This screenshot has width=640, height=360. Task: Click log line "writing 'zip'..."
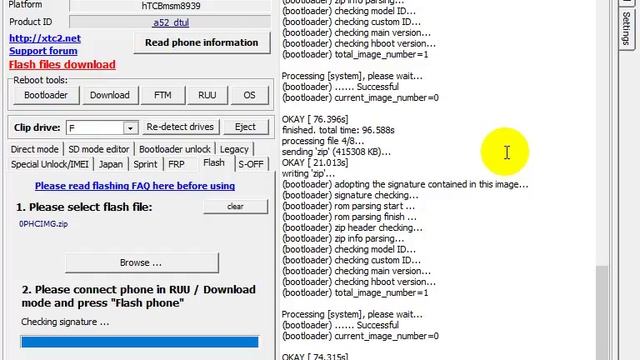coord(308,173)
